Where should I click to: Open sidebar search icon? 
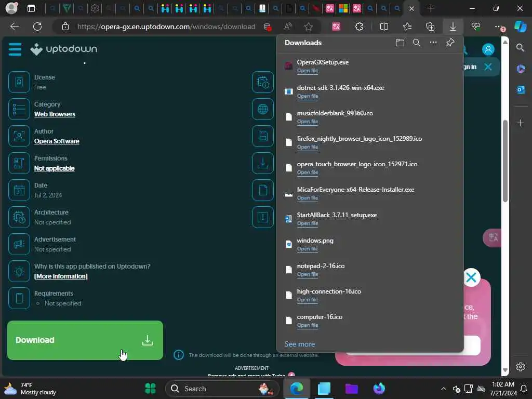coord(521,48)
